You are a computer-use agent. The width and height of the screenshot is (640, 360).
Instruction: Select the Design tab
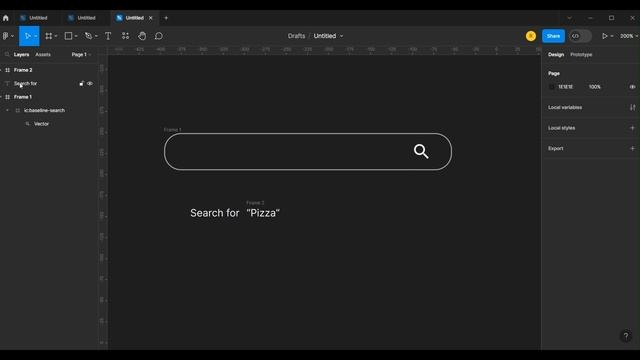click(x=556, y=54)
